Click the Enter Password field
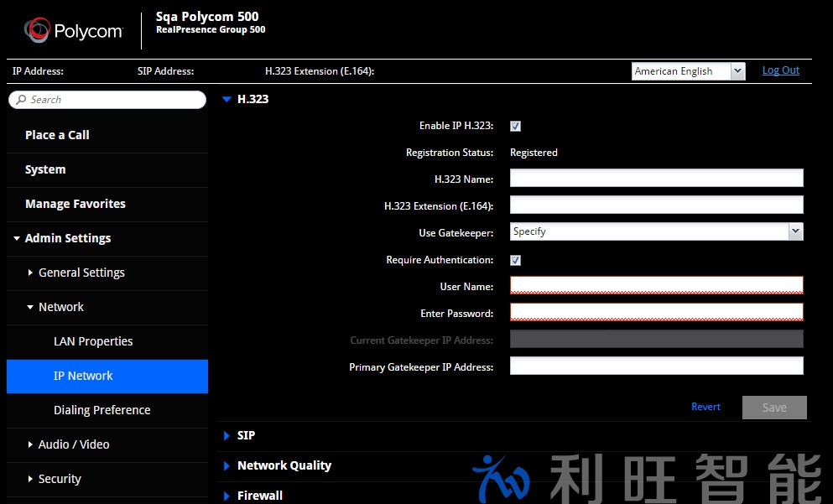Screen dimensions: 833x504 pyautogui.click(x=657, y=312)
